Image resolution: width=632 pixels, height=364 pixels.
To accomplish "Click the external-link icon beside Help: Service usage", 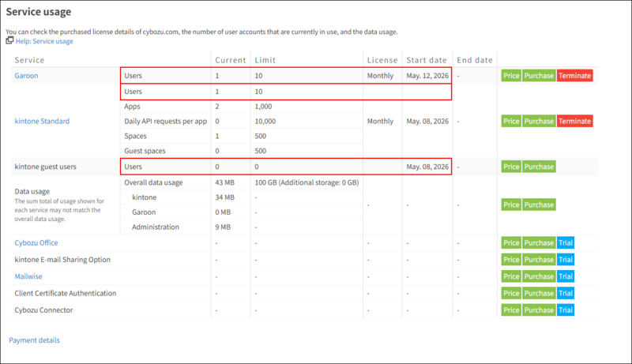I will click(x=9, y=40).
